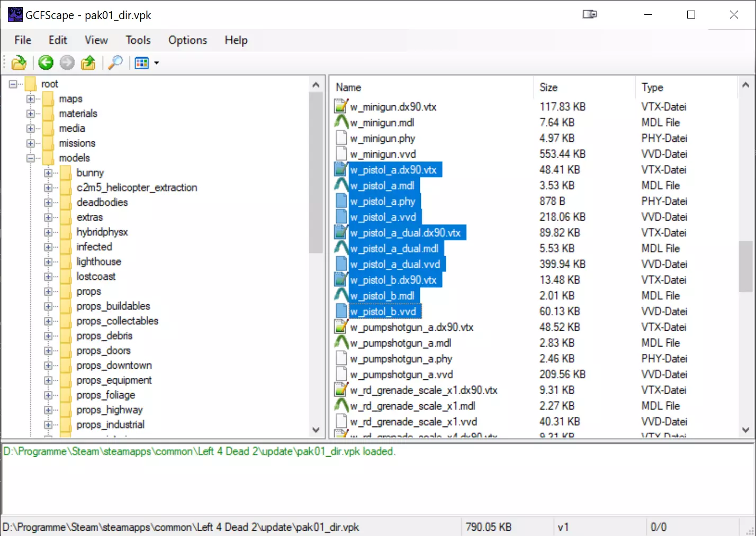The width and height of the screenshot is (756, 536).
Task: Open search with the magnifying glass icon
Action: (x=115, y=63)
